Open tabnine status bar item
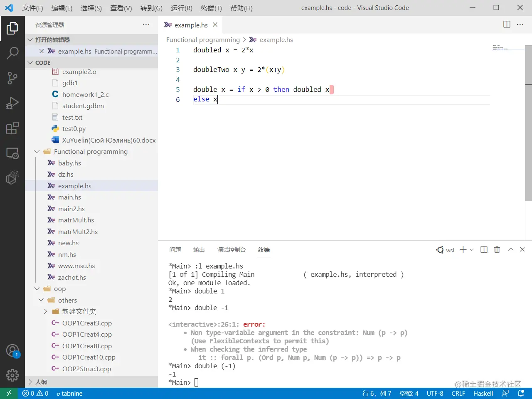 click(69, 393)
